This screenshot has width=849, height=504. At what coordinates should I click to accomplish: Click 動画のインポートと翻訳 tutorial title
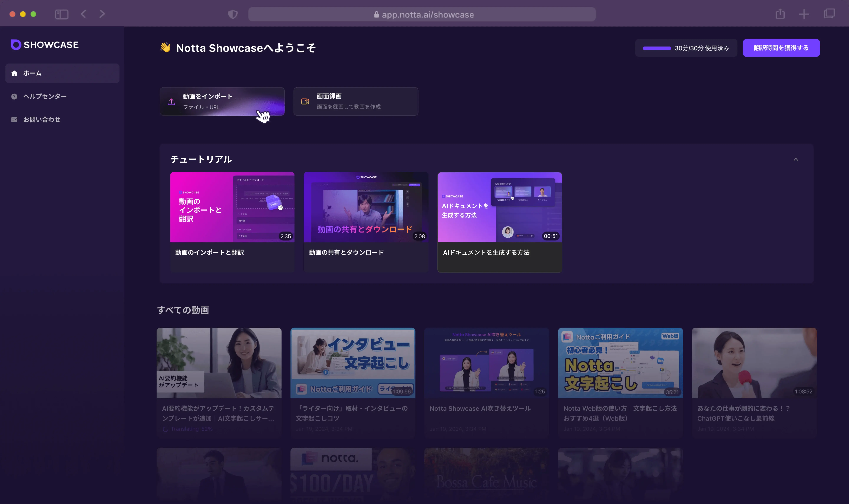tap(210, 253)
